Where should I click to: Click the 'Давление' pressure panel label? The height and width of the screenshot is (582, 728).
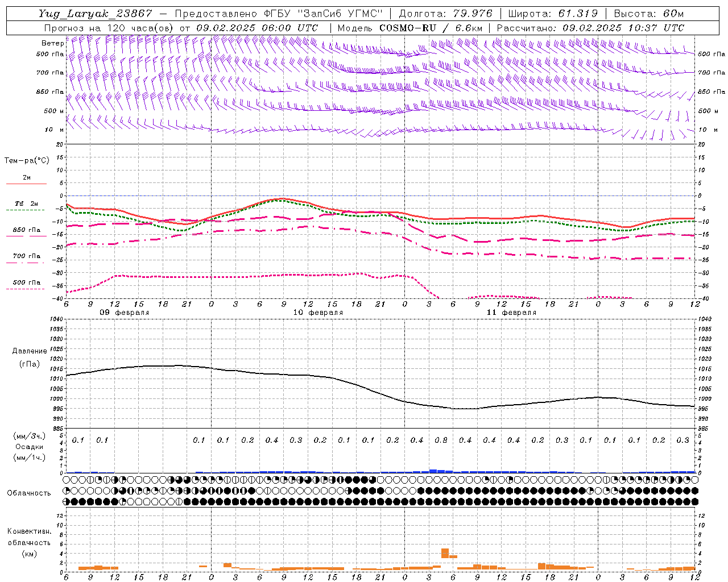[30, 351]
